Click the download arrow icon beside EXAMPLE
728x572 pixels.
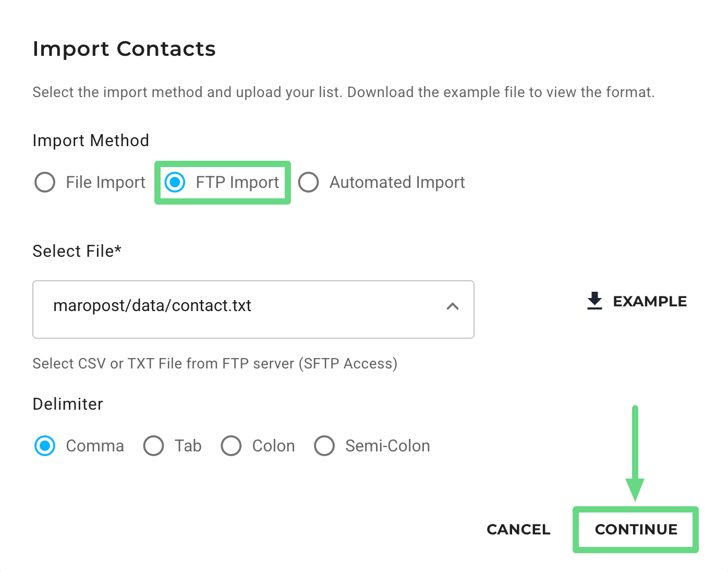[x=594, y=301]
